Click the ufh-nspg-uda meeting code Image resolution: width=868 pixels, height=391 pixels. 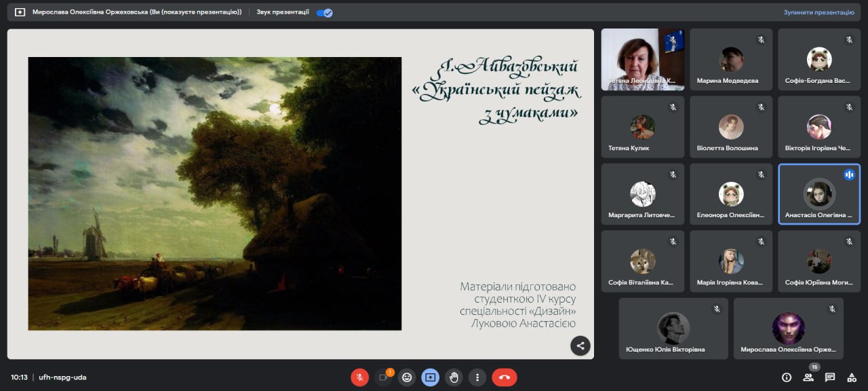pos(62,377)
